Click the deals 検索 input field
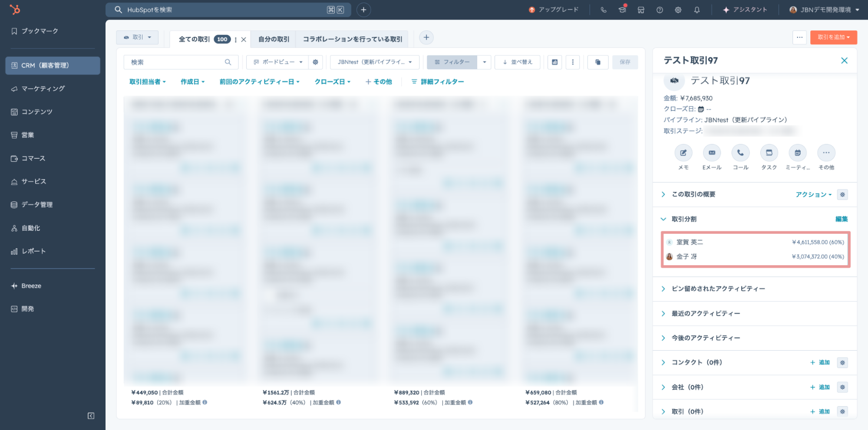Image resolution: width=868 pixels, height=430 pixels. pos(176,62)
